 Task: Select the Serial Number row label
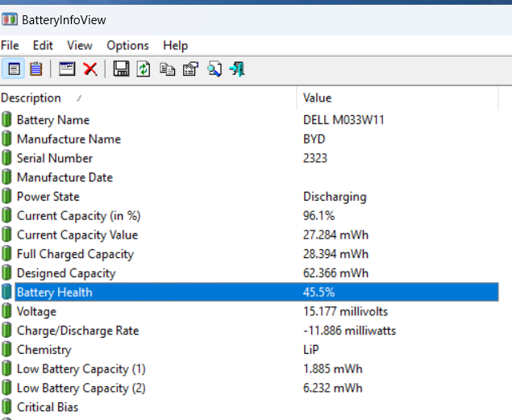pos(55,158)
